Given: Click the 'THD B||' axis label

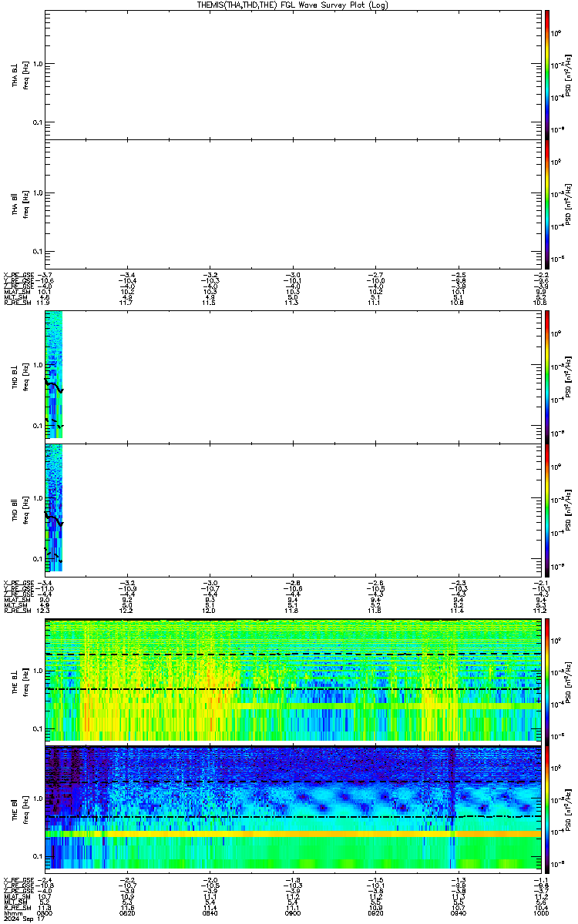Looking at the screenshot, I should coord(15,509).
